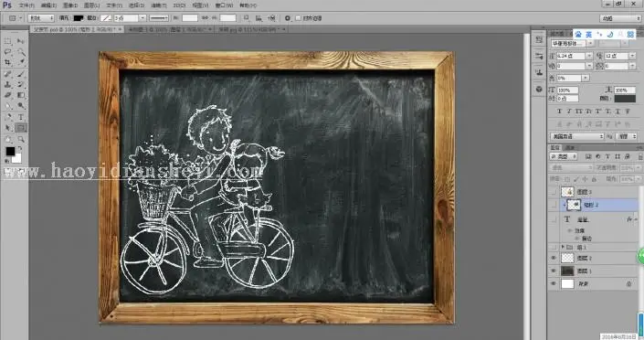Expand the Group 1 folder layer
This screenshot has height=340, width=644.
click(563, 247)
